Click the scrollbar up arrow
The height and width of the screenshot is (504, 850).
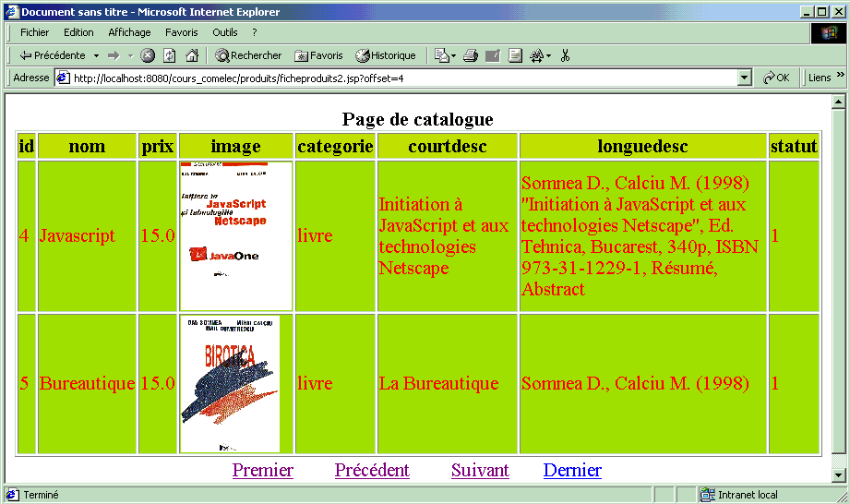point(838,102)
